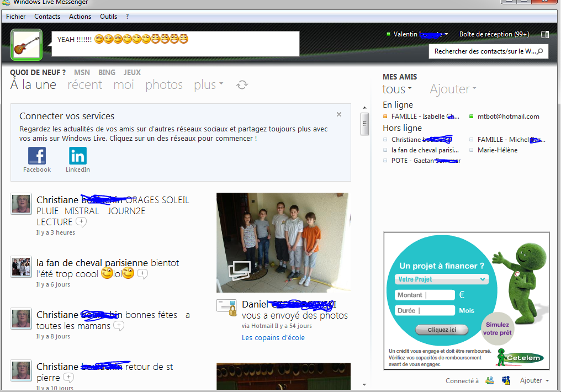Screen dimensions: 561x392
Task: Open contact Marie-Hélène
Action: click(x=498, y=150)
